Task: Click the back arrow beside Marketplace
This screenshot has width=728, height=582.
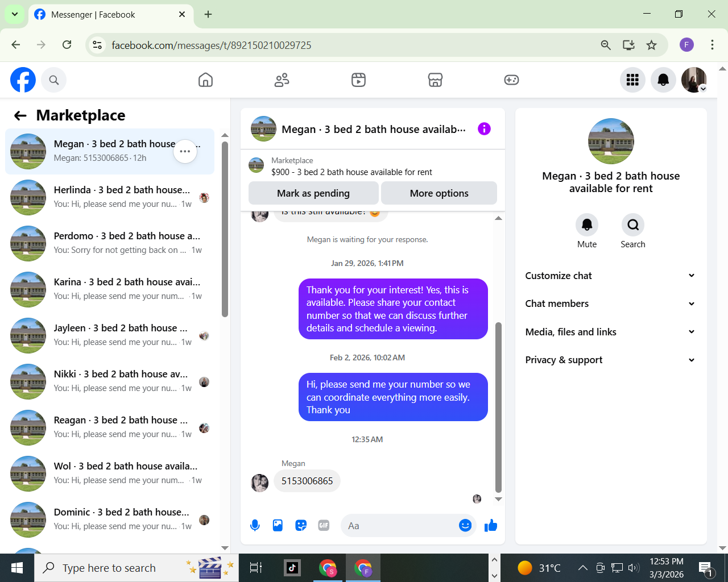Action: pyautogui.click(x=20, y=116)
